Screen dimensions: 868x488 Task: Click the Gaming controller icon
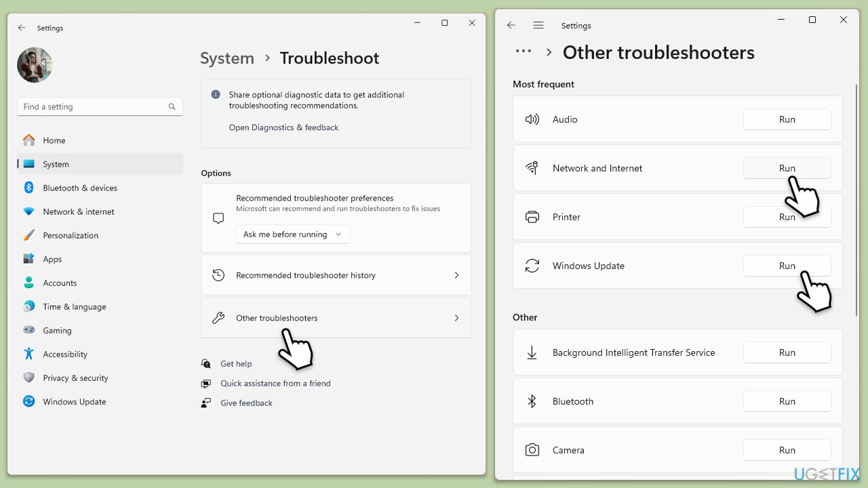[x=28, y=330]
